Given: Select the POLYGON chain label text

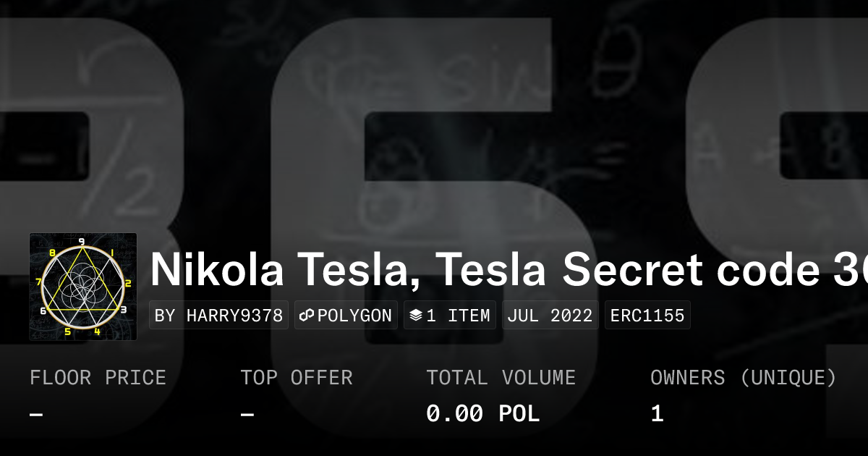Looking at the screenshot, I should pyautogui.click(x=354, y=316).
